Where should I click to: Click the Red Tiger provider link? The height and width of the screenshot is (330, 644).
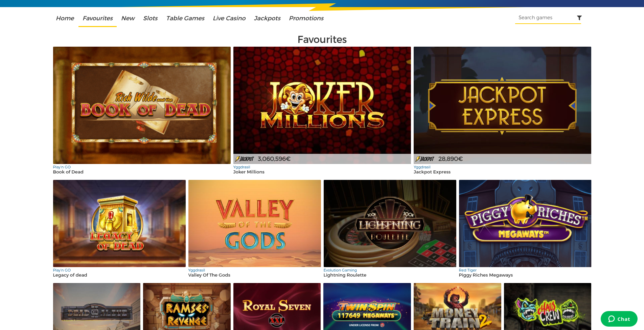(x=467, y=270)
